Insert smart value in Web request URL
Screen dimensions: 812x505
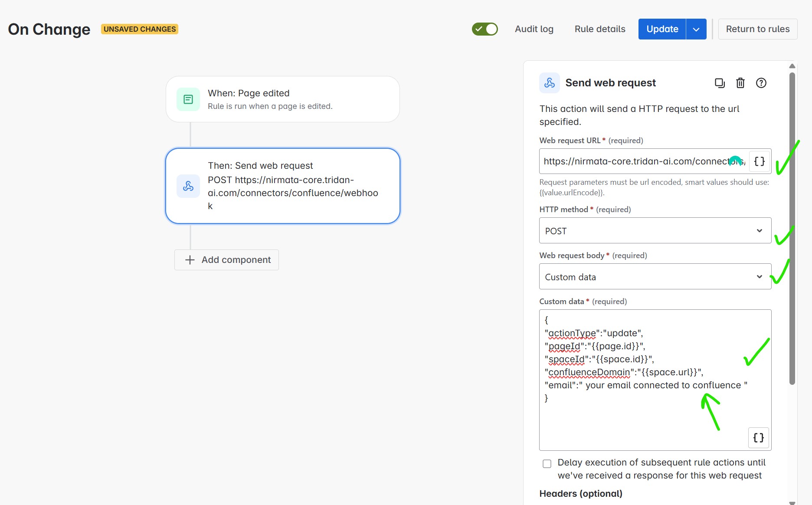click(x=760, y=161)
